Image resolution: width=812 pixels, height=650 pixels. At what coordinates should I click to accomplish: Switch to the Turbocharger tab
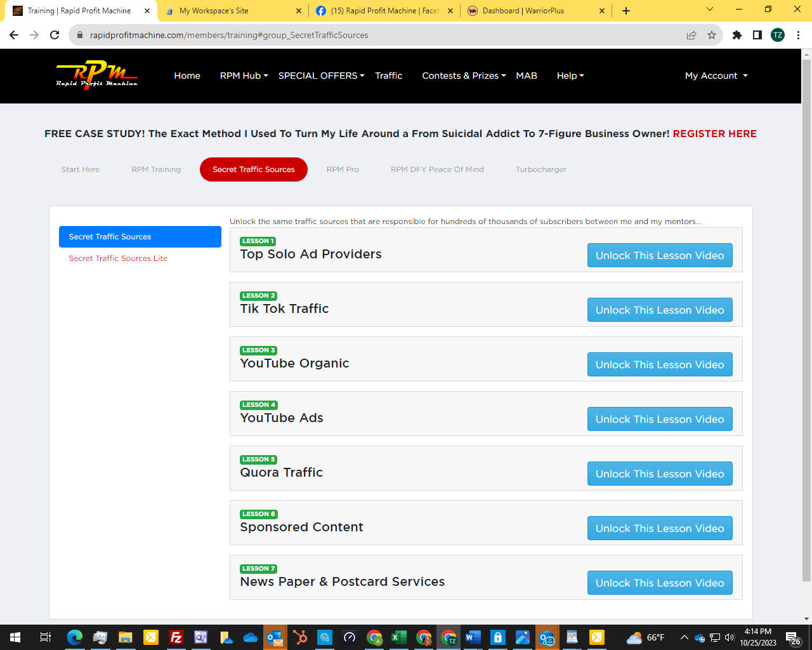point(541,169)
